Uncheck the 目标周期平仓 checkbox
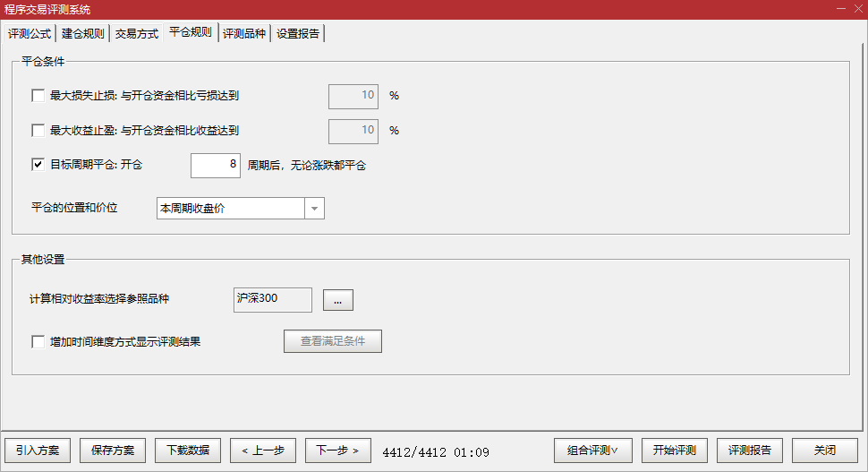The image size is (868, 472). [x=38, y=165]
